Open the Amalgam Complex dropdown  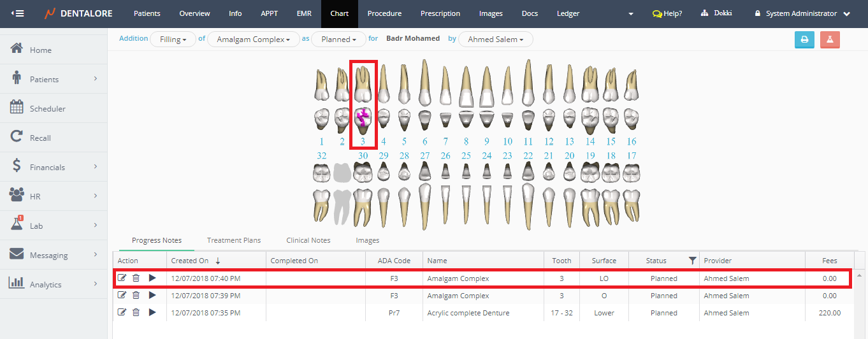tap(253, 40)
